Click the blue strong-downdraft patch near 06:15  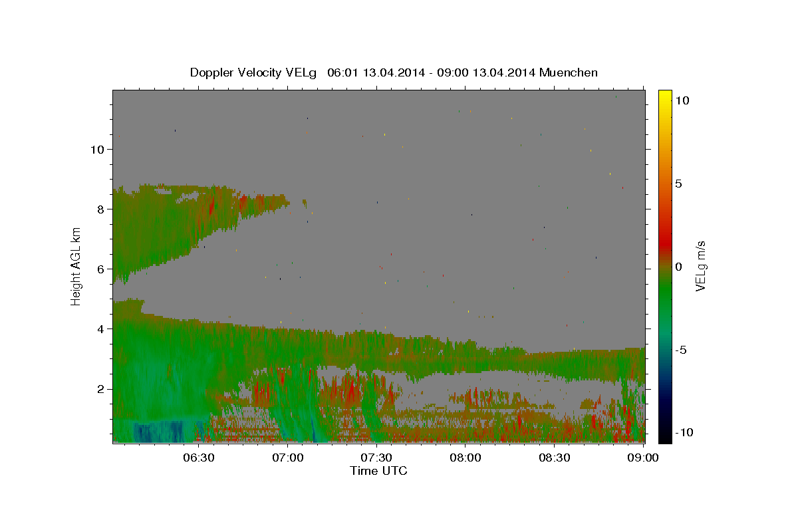tap(160, 431)
